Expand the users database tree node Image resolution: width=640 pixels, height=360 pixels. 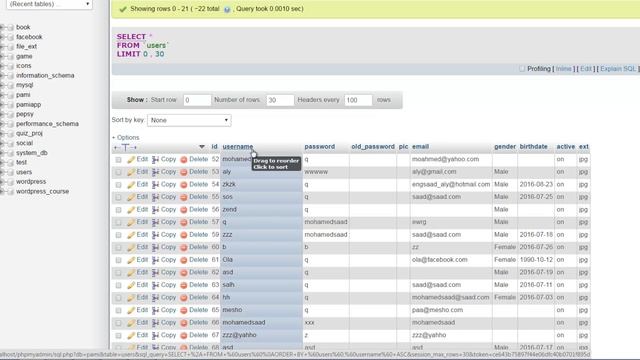2,173
